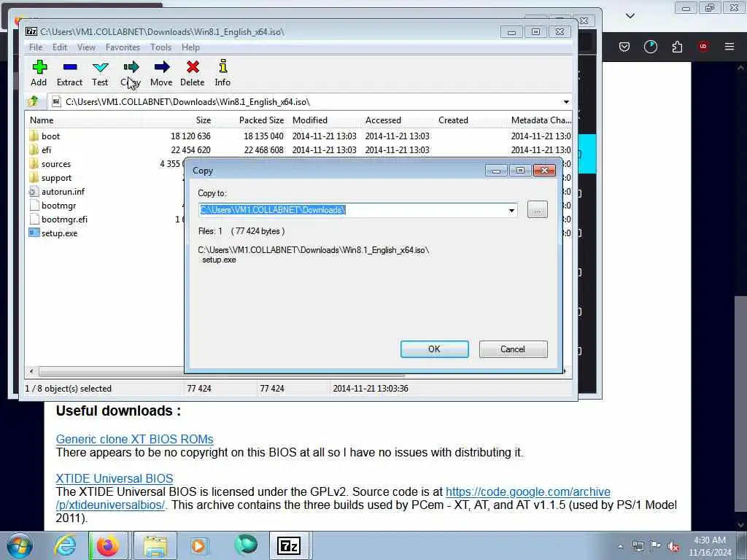Select the efi folder icon
The height and width of the screenshot is (560, 747).
34,149
